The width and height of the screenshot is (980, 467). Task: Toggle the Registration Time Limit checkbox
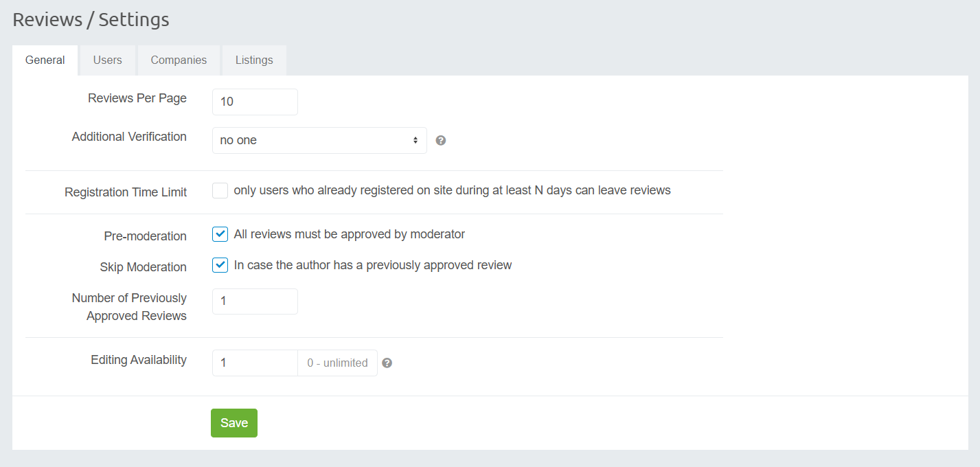pos(220,191)
